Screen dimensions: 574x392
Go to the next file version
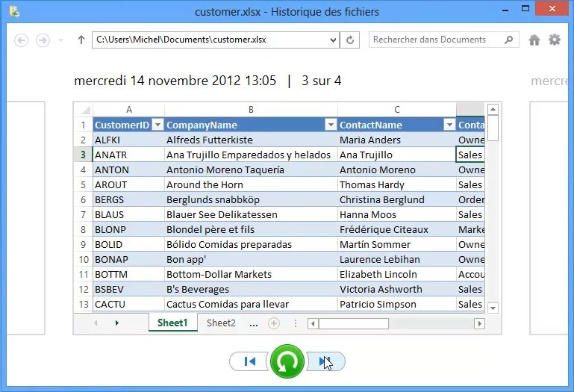coord(326,361)
